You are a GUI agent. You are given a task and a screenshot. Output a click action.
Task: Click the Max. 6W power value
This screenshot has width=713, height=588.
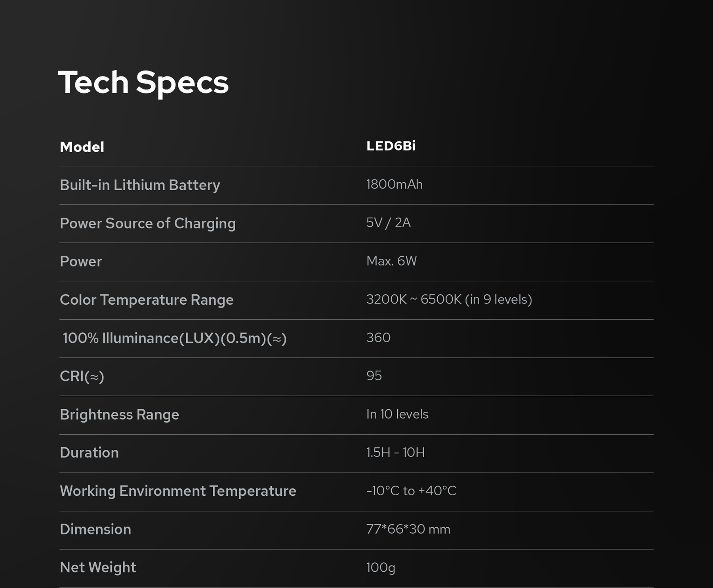(x=391, y=261)
